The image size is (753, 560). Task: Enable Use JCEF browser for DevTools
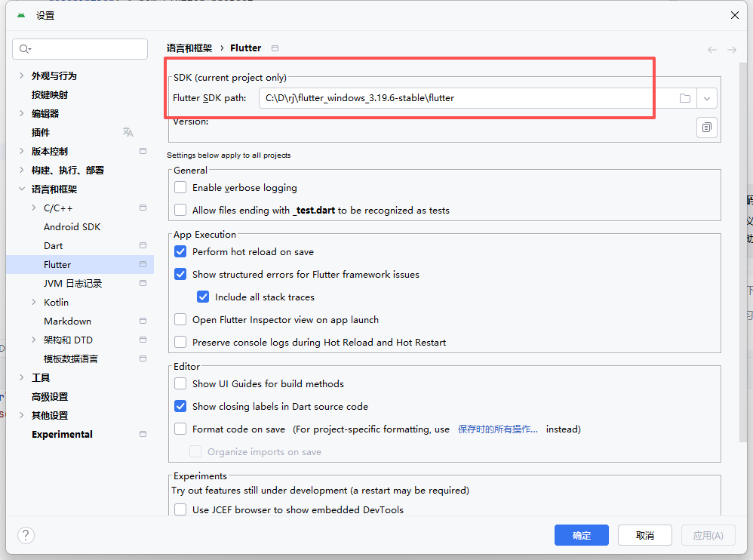click(x=180, y=509)
